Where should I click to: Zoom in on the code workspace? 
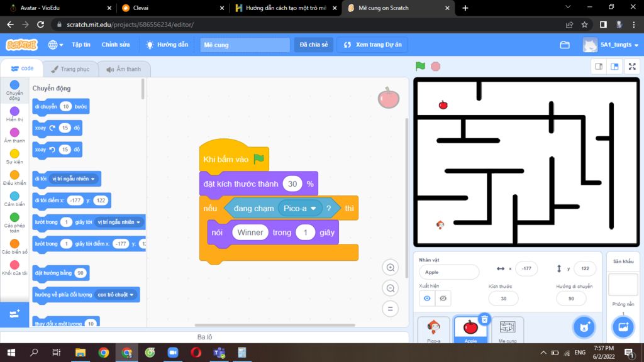point(391,268)
